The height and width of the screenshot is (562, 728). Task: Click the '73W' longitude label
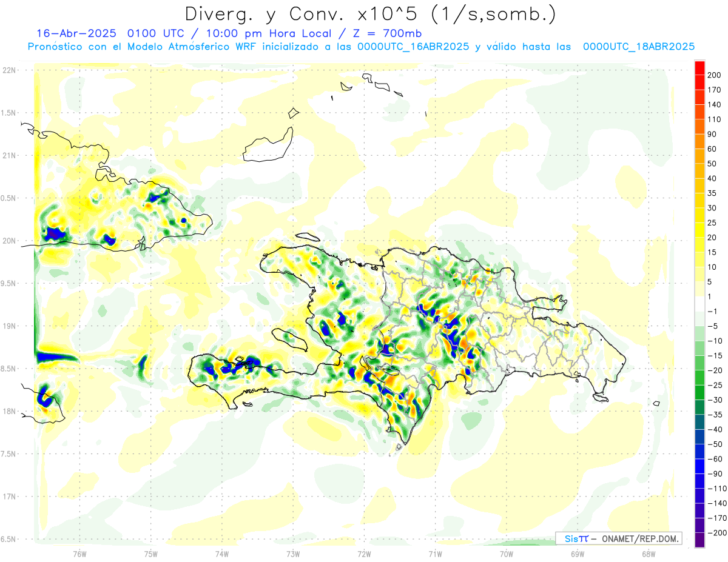point(293,554)
